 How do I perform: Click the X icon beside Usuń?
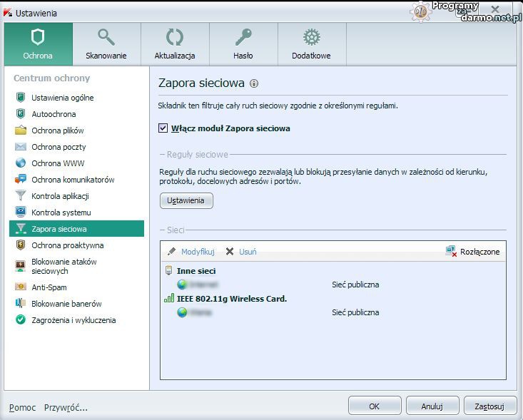coord(230,251)
